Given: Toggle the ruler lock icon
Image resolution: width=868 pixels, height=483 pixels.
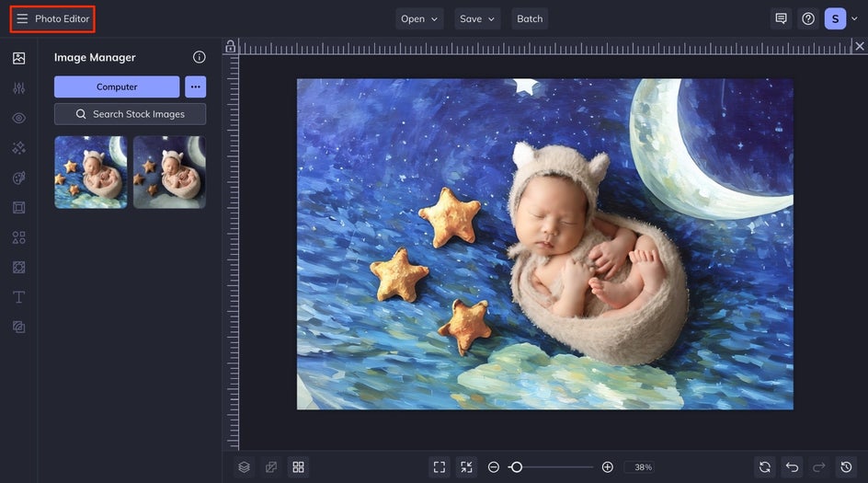Looking at the screenshot, I should coord(231,47).
